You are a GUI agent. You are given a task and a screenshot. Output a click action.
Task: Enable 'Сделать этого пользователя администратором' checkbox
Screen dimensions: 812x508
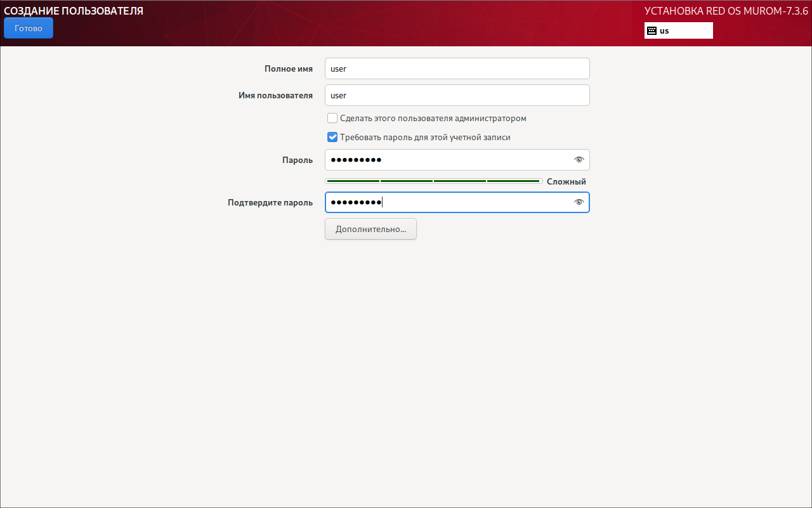pos(332,118)
